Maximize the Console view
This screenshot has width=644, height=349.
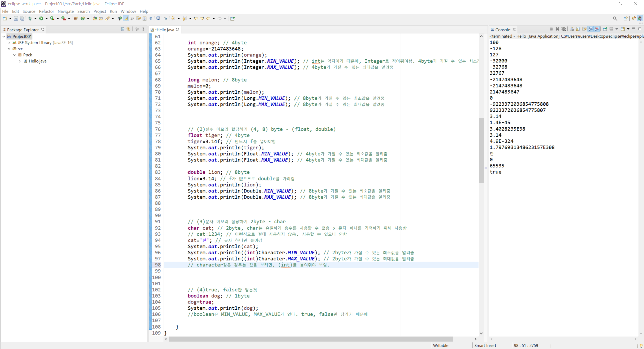tap(640, 29)
